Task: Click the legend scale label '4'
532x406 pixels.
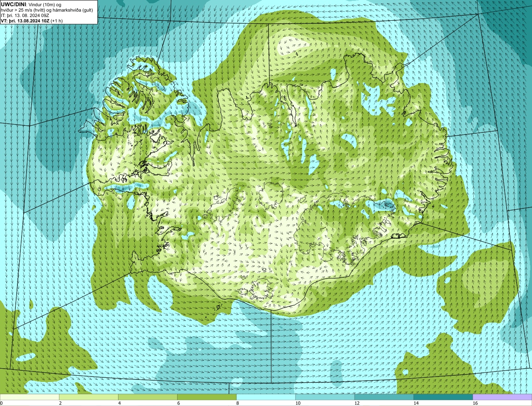Action: [119, 403]
